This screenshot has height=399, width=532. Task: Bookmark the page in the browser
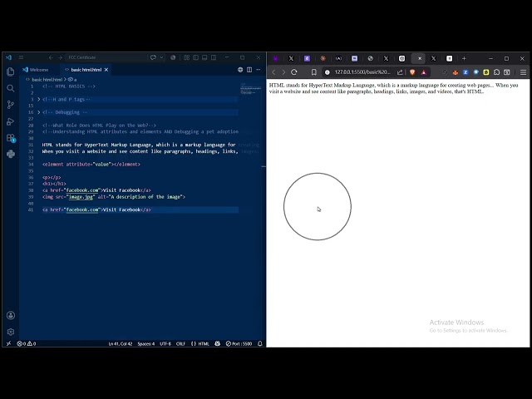[314, 72]
